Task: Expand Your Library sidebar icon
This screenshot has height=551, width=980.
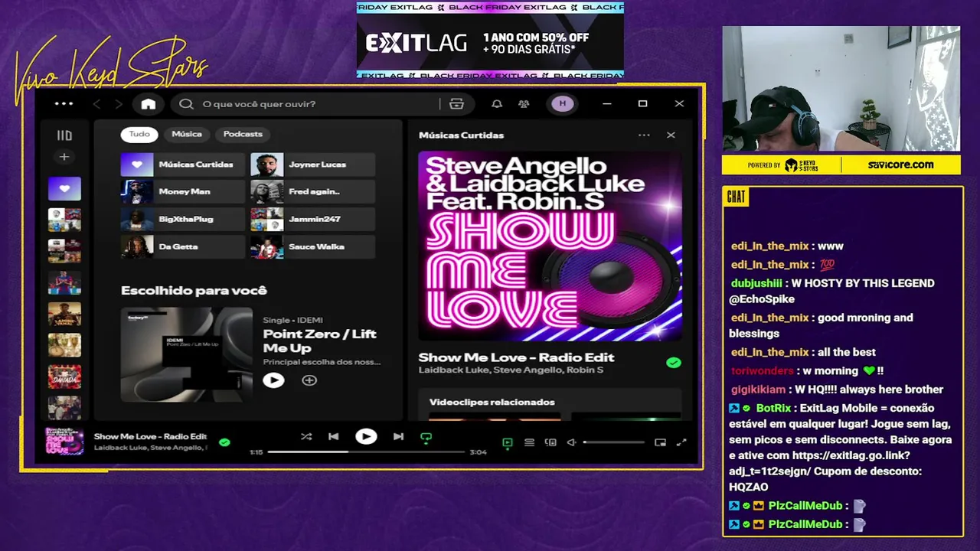Action: click(x=64, y=135)
